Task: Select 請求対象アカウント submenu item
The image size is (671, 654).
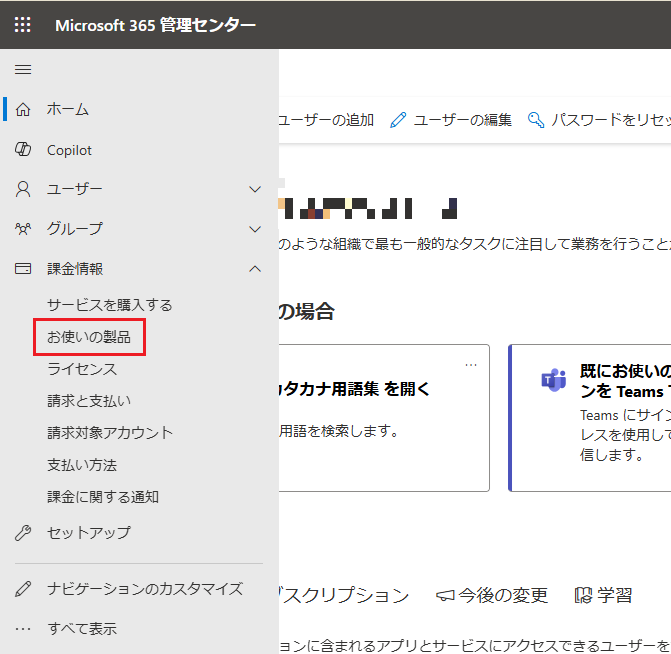Action: pyautogui.click(x=110, y=433)
